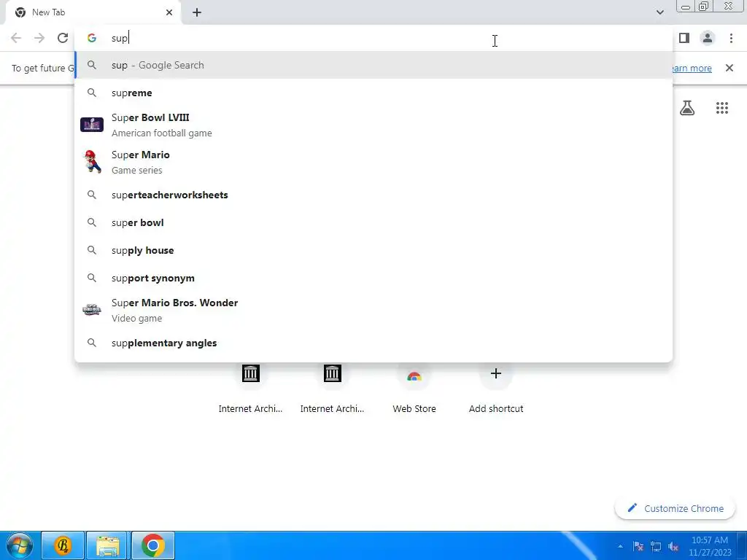Click the taskbar clock showing 10:57 AM

click(x=710, y=546)
